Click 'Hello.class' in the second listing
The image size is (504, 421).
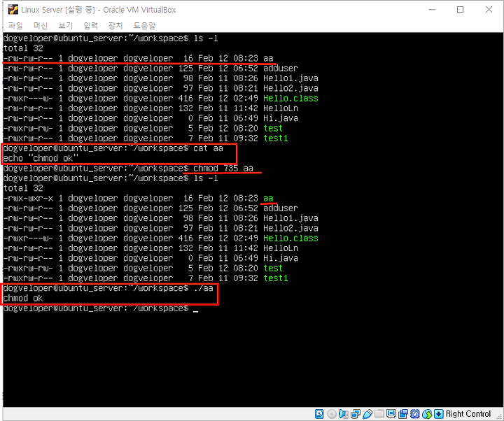tap(290, 238)
